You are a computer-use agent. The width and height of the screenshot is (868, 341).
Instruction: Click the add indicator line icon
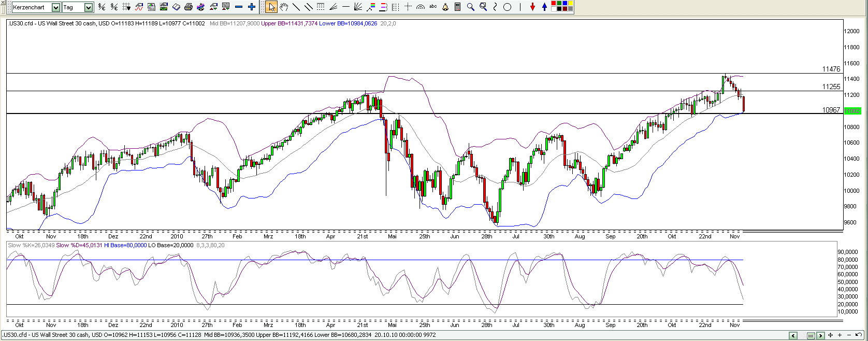click(x=139, y=7)
